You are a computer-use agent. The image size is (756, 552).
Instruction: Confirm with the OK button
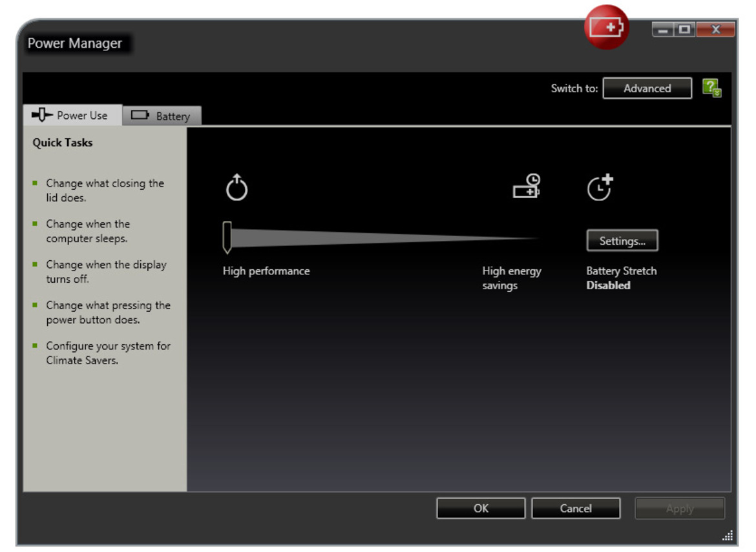click(x=481, y=508)
